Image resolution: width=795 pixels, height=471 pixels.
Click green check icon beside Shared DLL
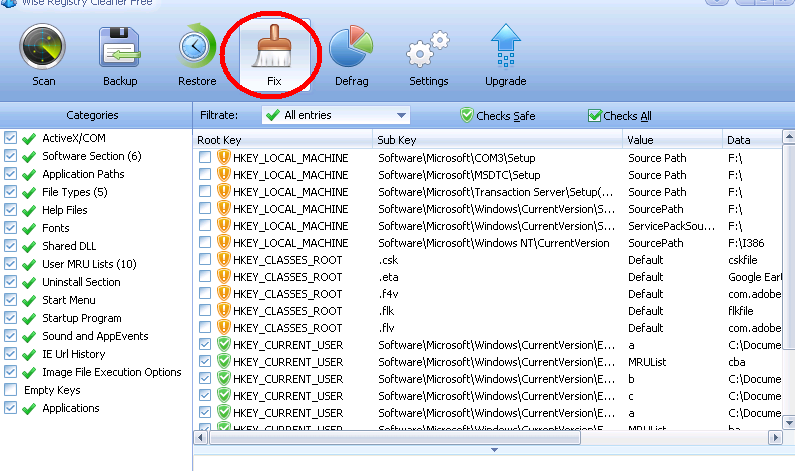[29, 246]
